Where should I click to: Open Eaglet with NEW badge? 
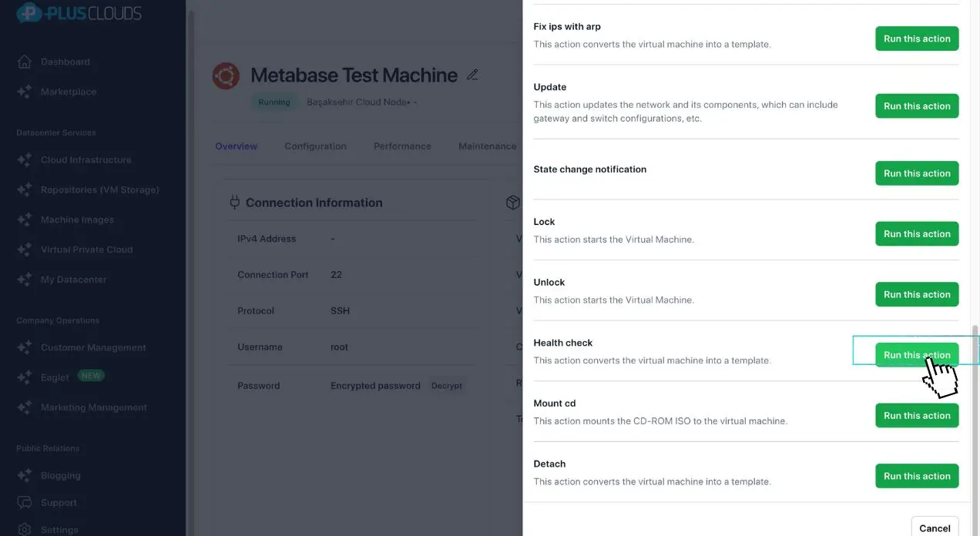(55, 377)
